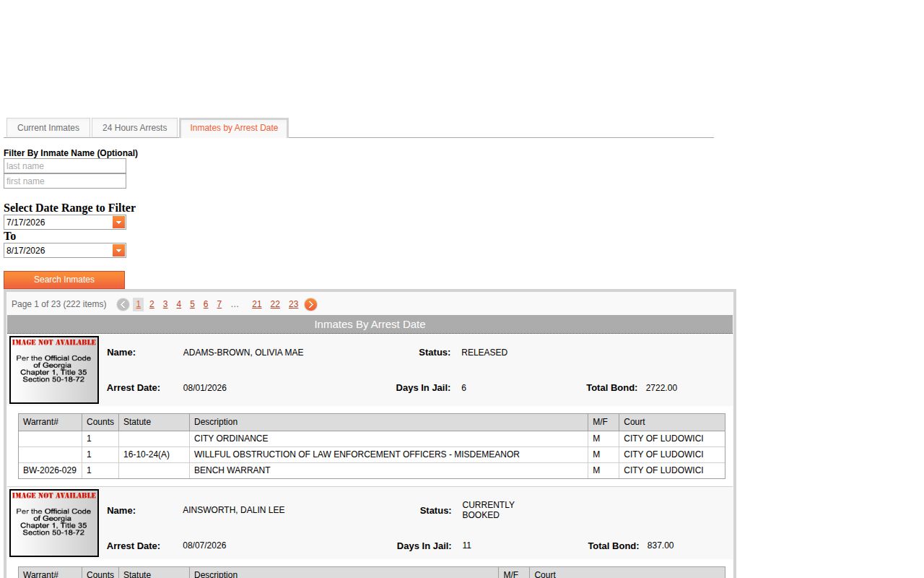Go to the previous results page arrow
Viewport: 924px width, 578px height.
[123, 304]
